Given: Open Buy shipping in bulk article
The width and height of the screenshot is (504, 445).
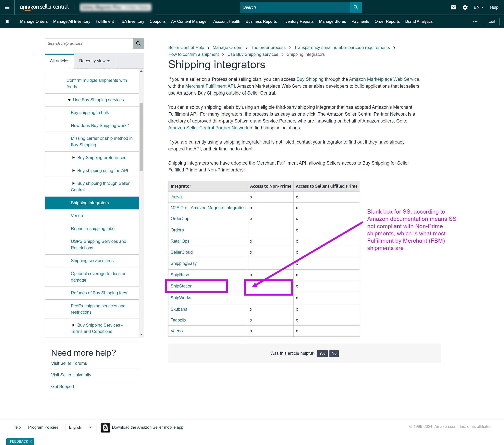Looking at the screenshot, I should (x=90, y=113).
